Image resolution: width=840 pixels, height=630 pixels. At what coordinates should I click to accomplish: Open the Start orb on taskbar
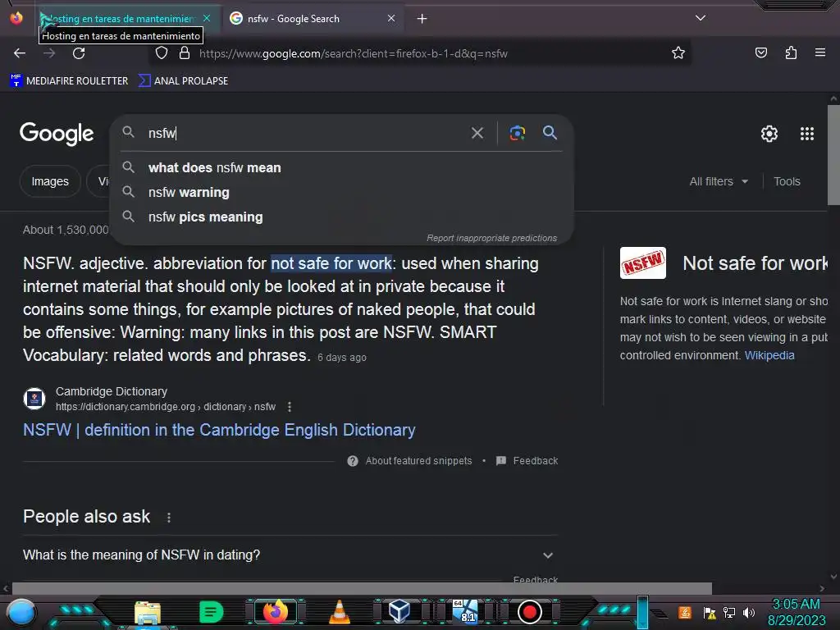[x=21, y=613]
